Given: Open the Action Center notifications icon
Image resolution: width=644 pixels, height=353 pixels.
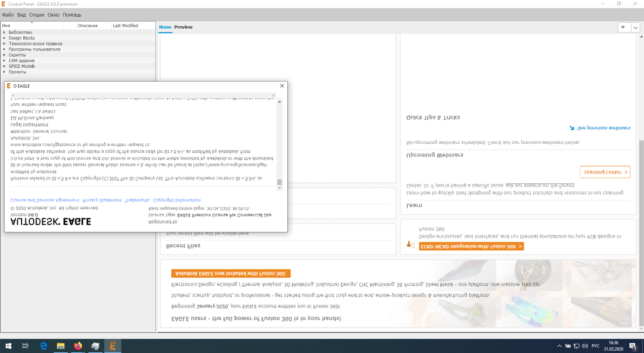Looking at the screenshot, I should (x=632, y=346).
